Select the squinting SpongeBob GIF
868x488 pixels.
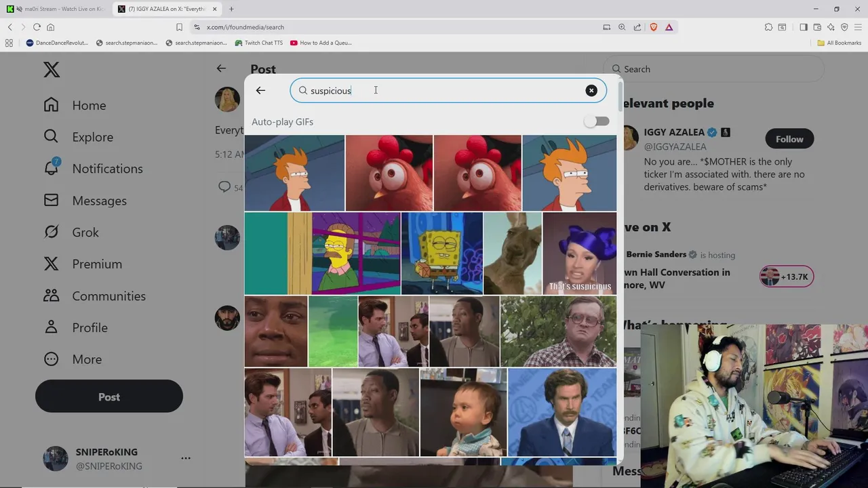point(441,253)
